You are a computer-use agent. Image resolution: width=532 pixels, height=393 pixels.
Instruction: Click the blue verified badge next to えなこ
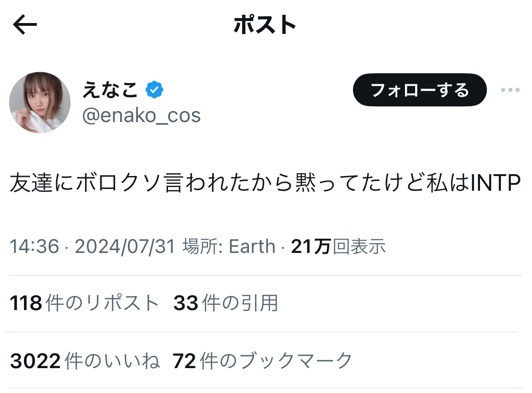[x=155, y=88]
